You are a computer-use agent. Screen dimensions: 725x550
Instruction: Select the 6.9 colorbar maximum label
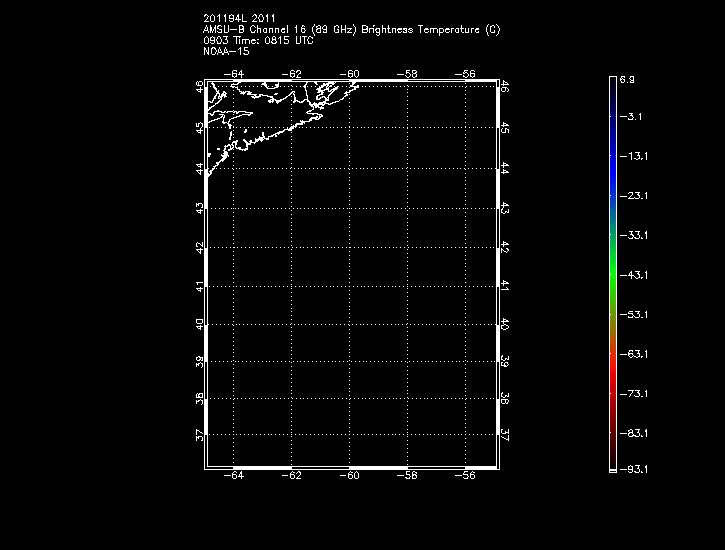pos(627,78)
